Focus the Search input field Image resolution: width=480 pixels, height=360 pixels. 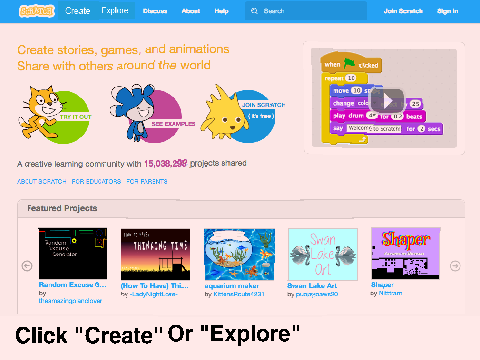pos(306,11)
